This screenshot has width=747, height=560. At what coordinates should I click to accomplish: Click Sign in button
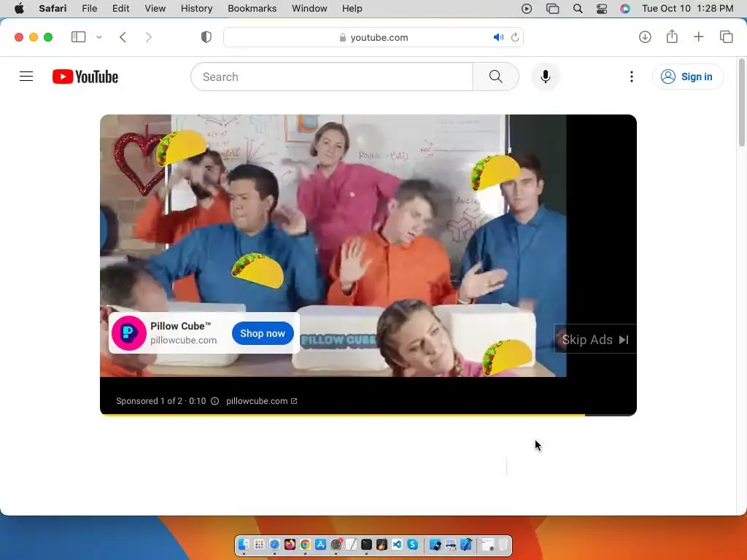687,77
